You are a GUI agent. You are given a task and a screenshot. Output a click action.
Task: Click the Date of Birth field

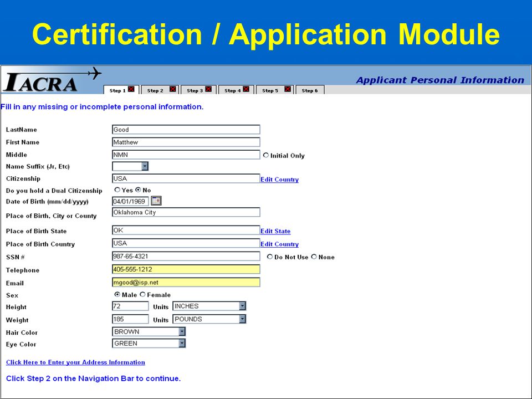point(130,201)
